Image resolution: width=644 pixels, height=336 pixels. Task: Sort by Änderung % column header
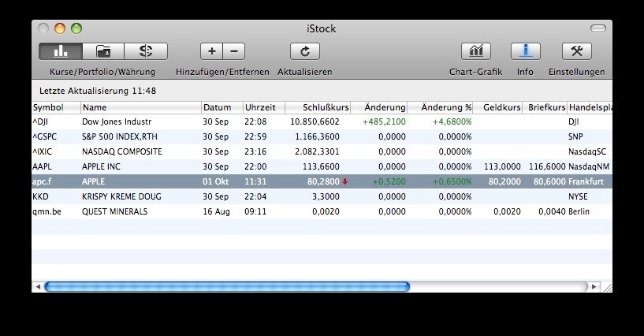[441, 107]
